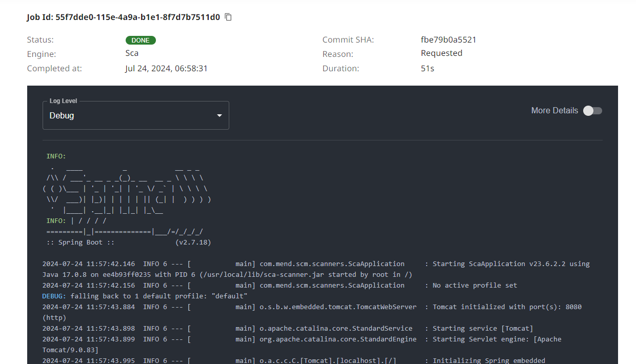Click the Engine value Sca
This screenshot has height=364, width=636.
tap(132, 53)
